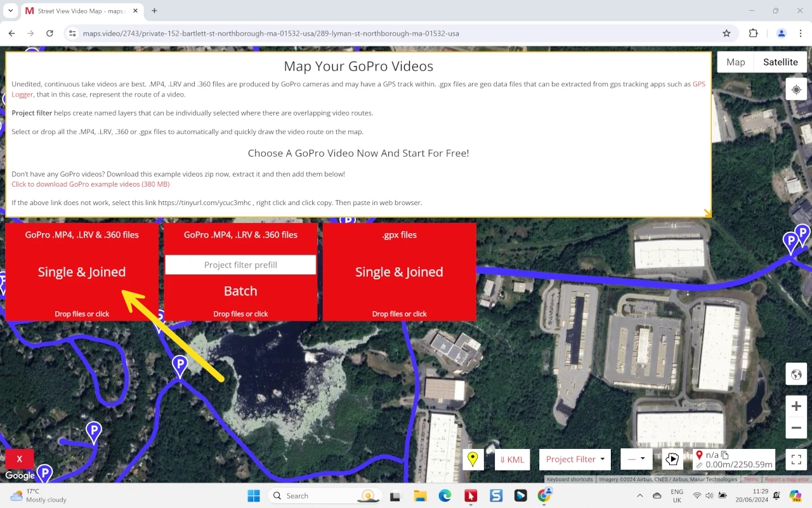
Task: Switch to Map view
Action: coord(735,62)
